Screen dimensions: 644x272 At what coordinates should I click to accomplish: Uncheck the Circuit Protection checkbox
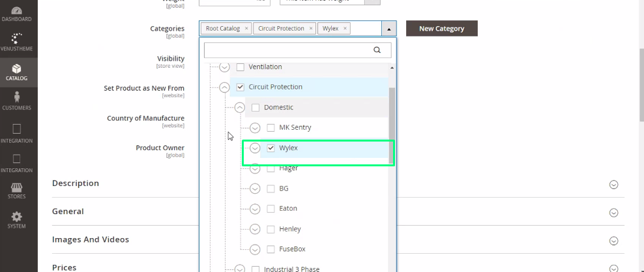[x=241, y=87]
